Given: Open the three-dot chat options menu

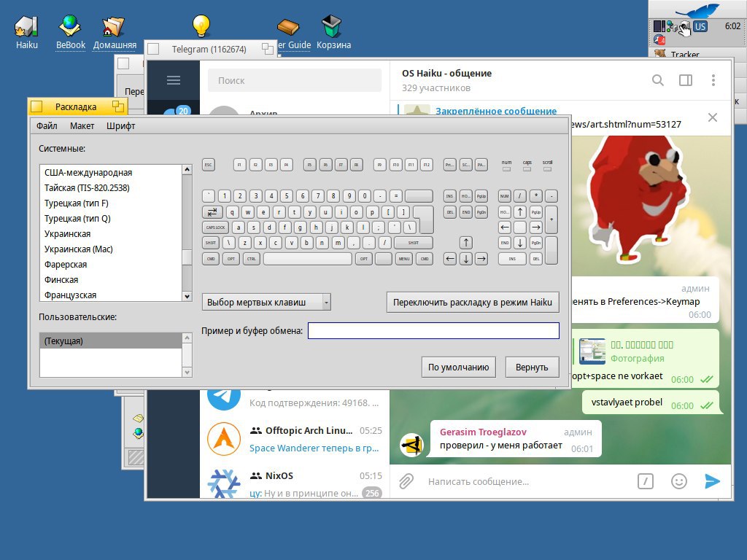Looking at the screenshot, I should (713, 80).
